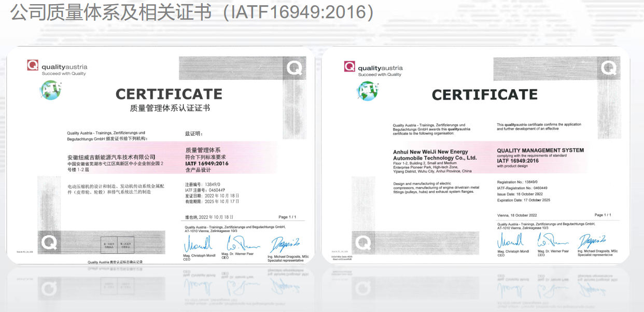644x312 pixels.
Task: Select the 注册编号: 13849/0 line
Action: click(203, 185)
